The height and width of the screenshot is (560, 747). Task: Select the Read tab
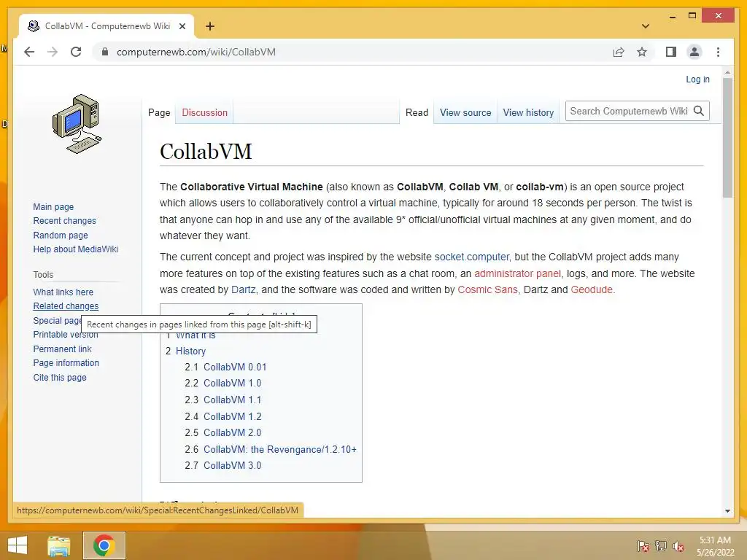coord(417,112)
